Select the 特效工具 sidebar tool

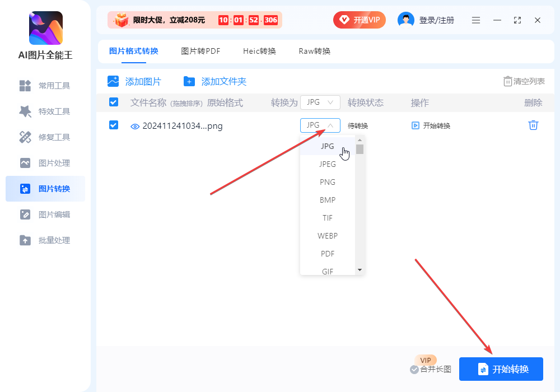point(45,111)
